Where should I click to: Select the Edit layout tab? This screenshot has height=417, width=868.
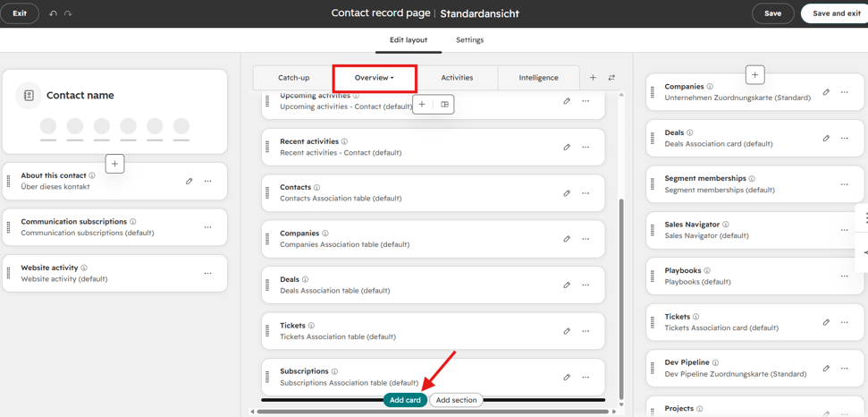click(409, 40)
